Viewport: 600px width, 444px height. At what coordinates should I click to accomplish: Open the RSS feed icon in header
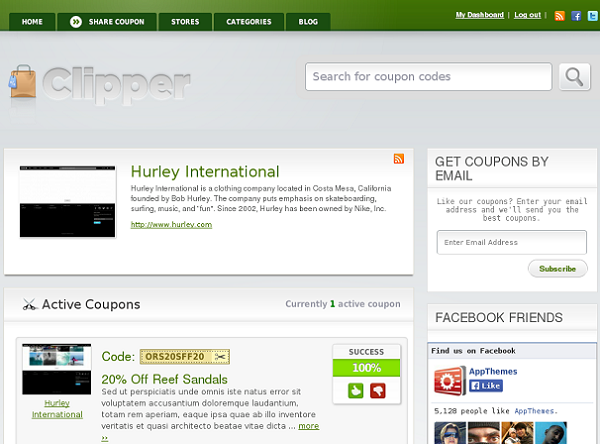(559, 16)
